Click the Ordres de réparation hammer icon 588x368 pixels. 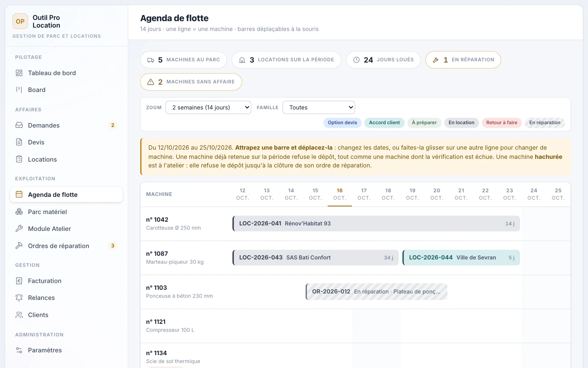[x=19, y=246]
